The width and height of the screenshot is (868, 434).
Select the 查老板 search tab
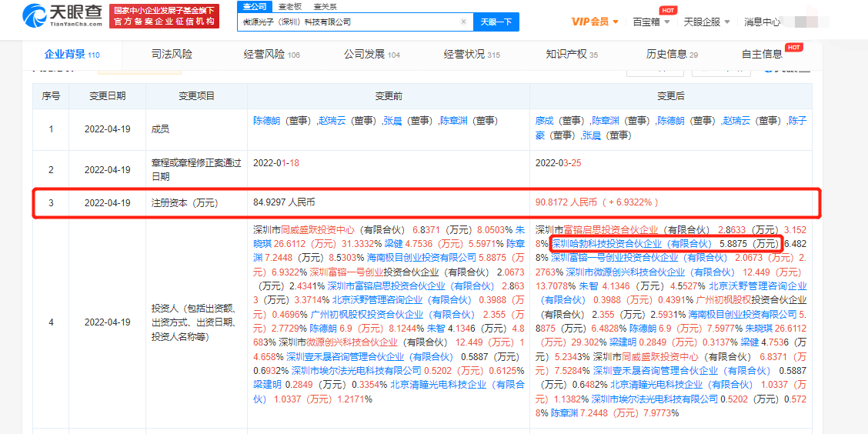click(x=290, y=7)
